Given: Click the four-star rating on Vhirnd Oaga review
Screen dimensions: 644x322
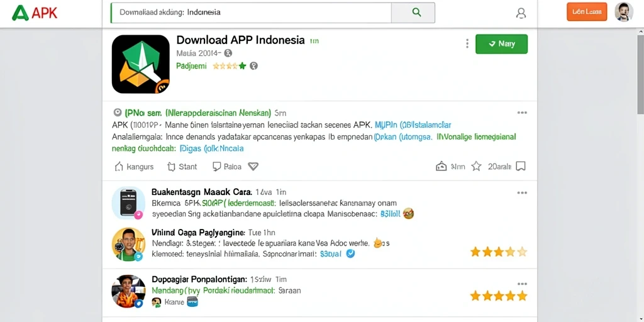Looking at the screenshot, I should [498, 252].
